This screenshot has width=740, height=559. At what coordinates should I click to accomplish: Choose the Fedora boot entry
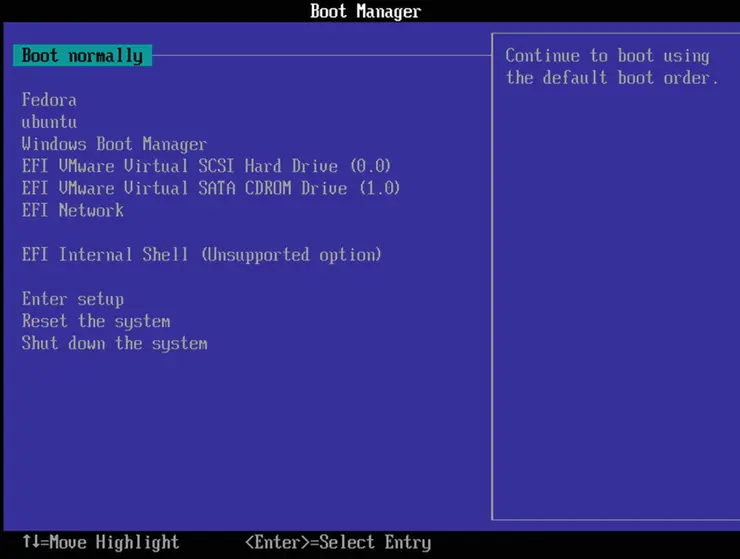coord(49,100)
